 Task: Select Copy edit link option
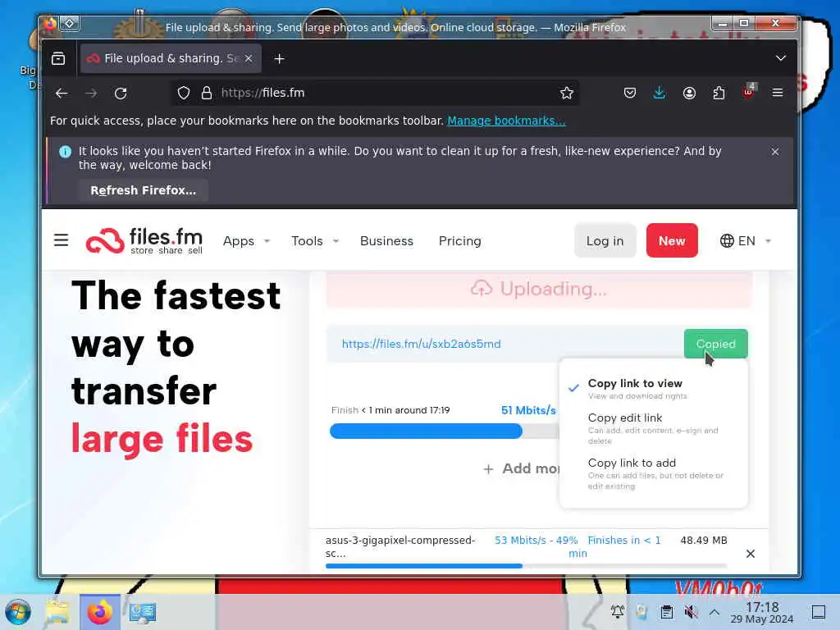(652, 428)
